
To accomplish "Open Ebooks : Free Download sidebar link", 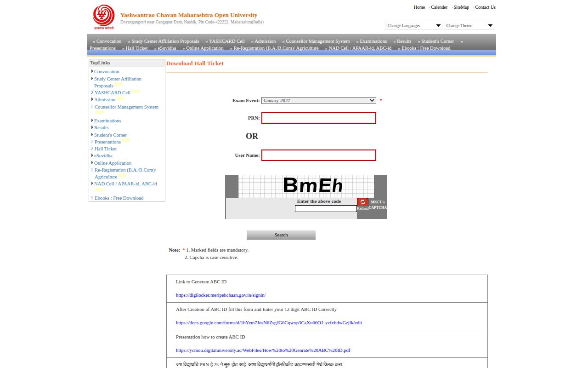I will 119,198.
